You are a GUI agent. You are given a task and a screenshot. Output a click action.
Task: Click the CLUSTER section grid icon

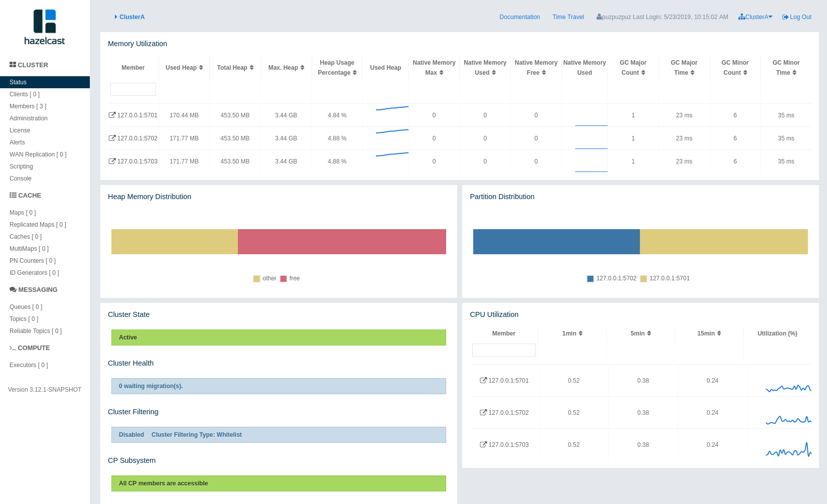(x=13, y=65)
